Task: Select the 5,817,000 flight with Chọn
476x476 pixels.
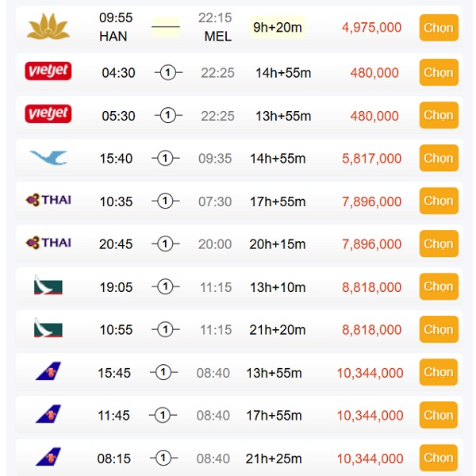Action: (x=439, y=158)
